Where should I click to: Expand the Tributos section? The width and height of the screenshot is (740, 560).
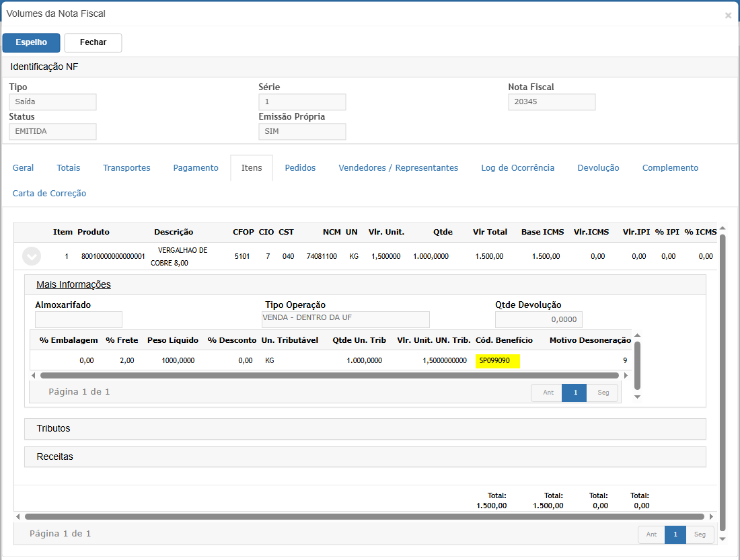point(365,428)
